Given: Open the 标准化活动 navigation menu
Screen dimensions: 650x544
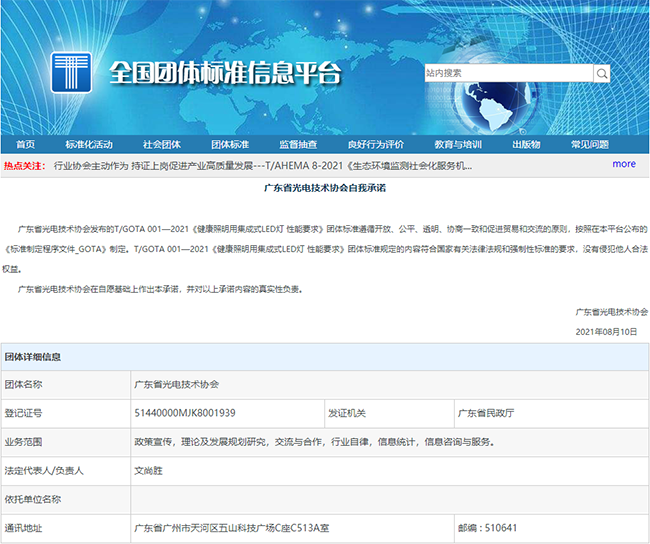Looking at the screenshot, I should tap(89, 144).
